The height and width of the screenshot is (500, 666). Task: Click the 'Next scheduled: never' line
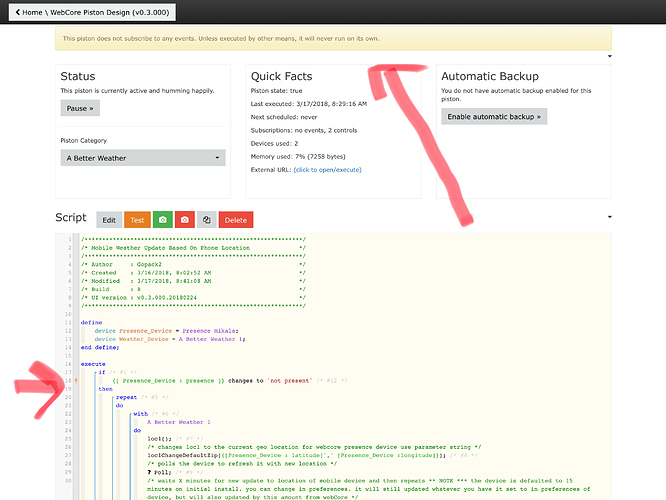(x=284, y=117)
